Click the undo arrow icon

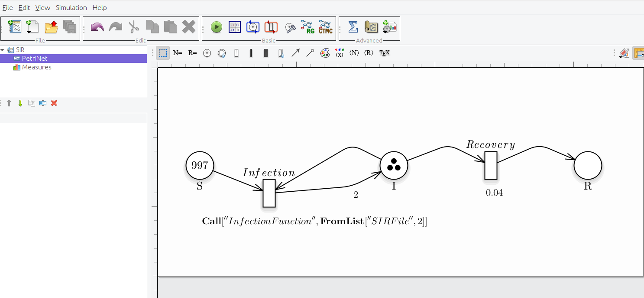97,27
